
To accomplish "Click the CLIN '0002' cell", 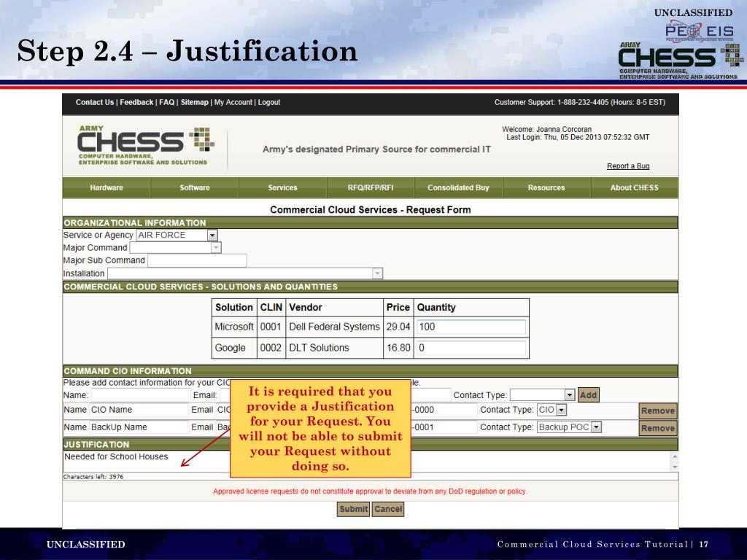I will (271, 348).
